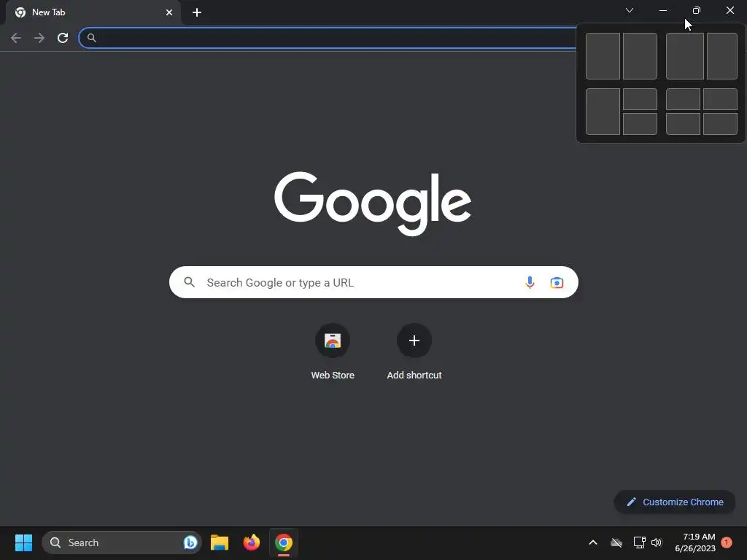The height and width of the screenshot is (560, 747).
Task: Snap to top-left quadrant of four-zone layout
Action: tap(683, 99)
